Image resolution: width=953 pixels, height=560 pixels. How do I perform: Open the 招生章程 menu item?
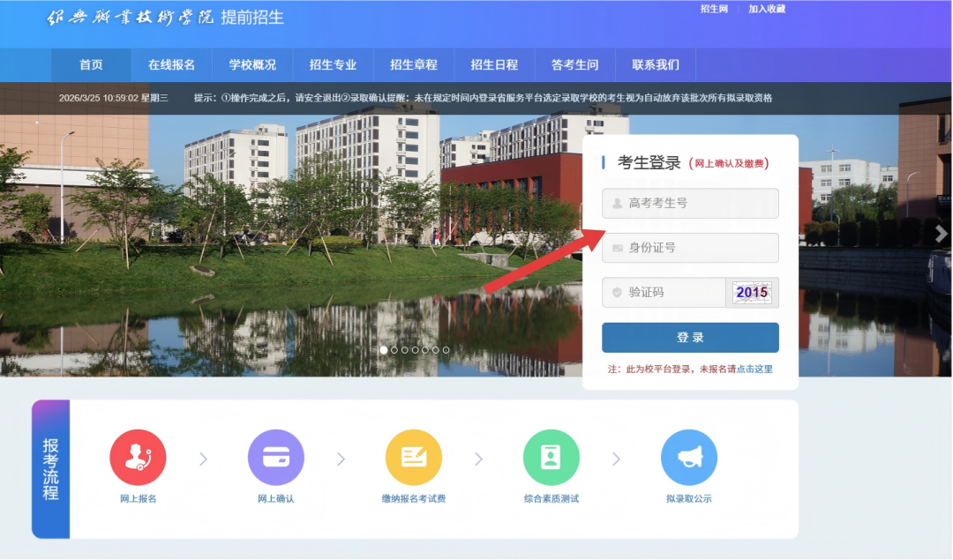pos(412,64)
